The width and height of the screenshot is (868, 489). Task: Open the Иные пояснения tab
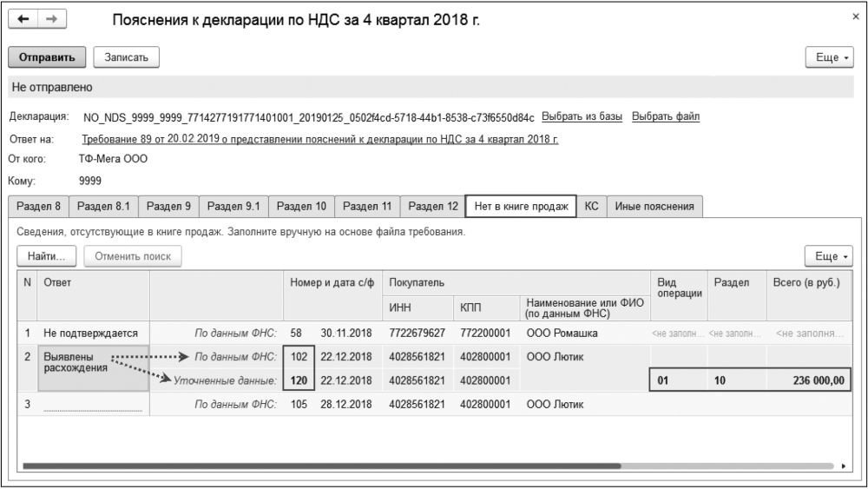(x=654, y=207)
